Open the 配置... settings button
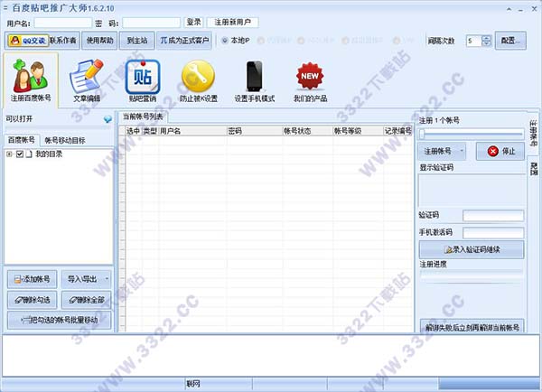Image resolution: width=542 pixels, height=392 pixels. (510, 41)
